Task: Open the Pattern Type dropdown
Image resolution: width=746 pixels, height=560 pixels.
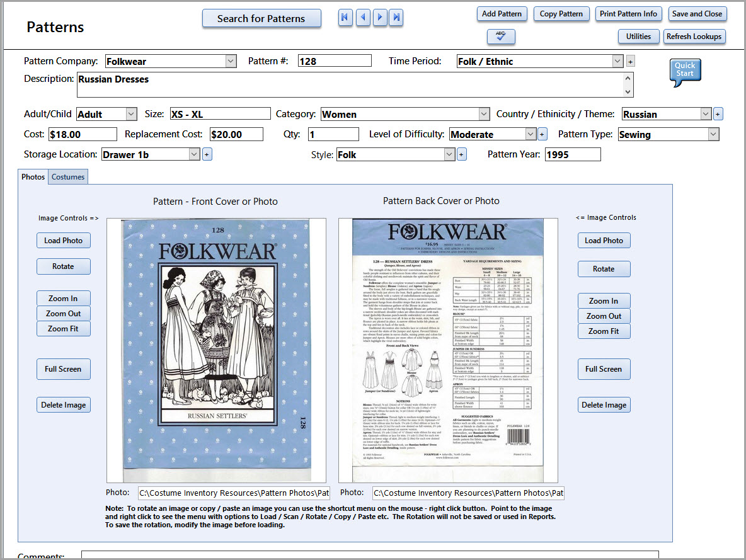Action: [713, 134]
